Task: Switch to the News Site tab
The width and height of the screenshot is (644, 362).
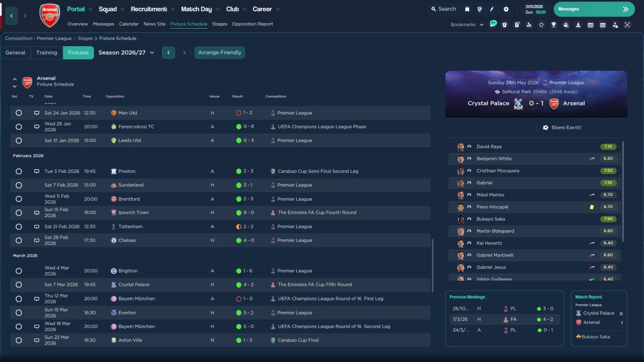Action: coord(154,24)
